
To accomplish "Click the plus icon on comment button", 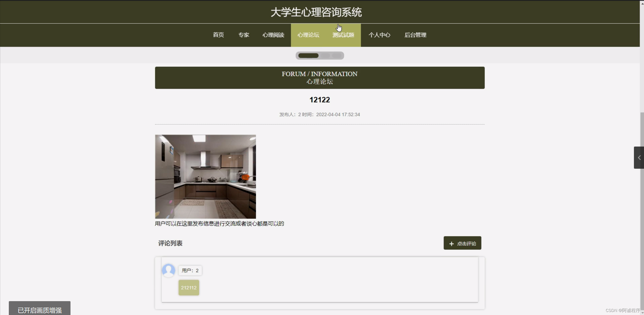I will coord(451,243).
